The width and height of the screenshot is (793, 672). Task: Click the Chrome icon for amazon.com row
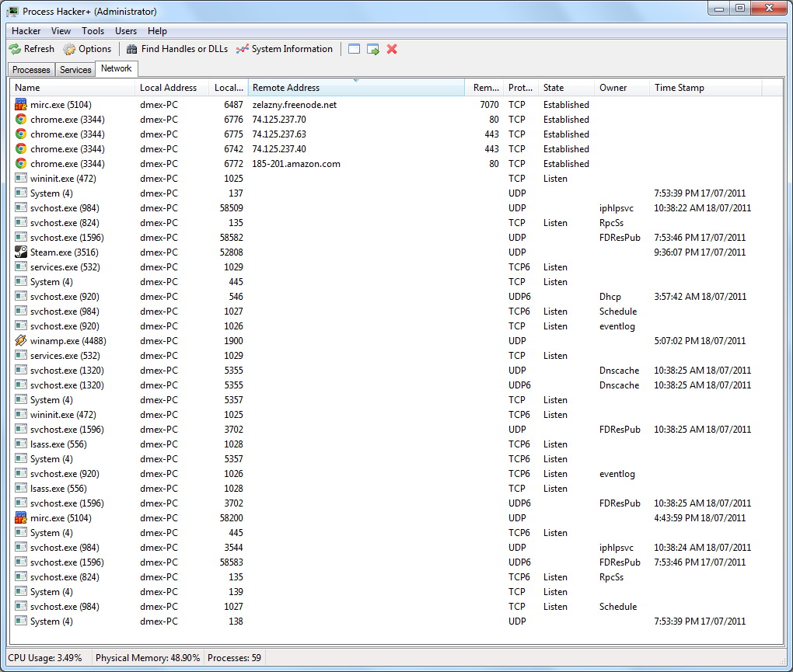(x=21, y=163)
